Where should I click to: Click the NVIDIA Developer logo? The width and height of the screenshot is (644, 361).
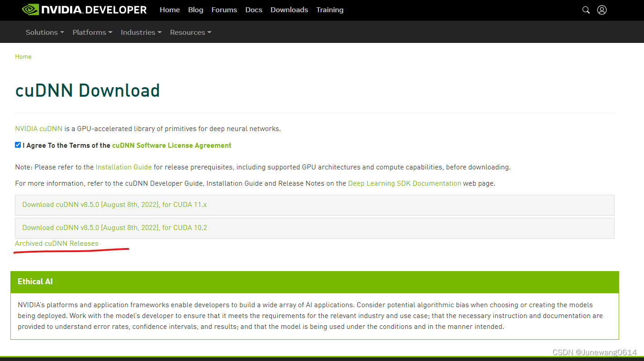pyautogui.click(x=85, y=9)
